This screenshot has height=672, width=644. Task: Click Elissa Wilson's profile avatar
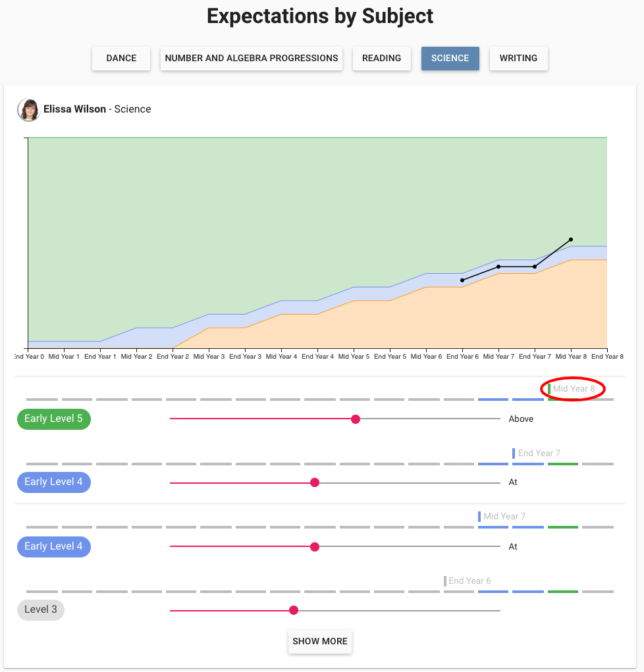click(x=28, y=110)
